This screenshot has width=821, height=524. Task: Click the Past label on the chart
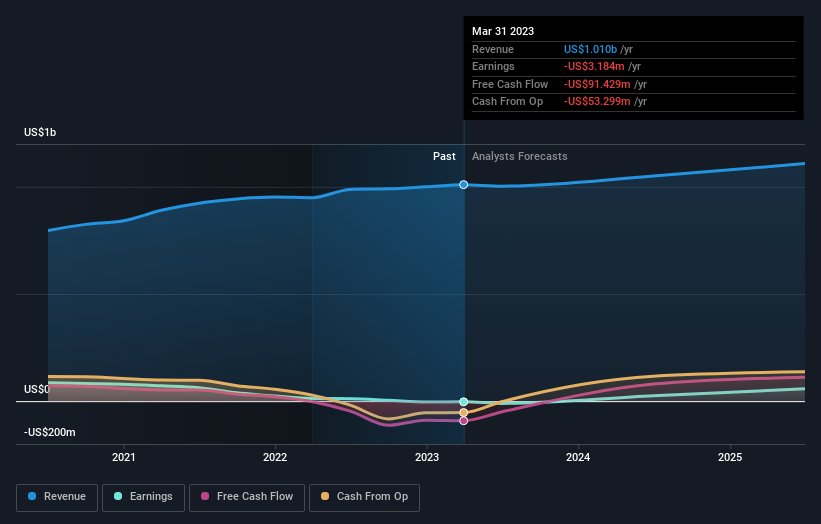click(444, 157)
